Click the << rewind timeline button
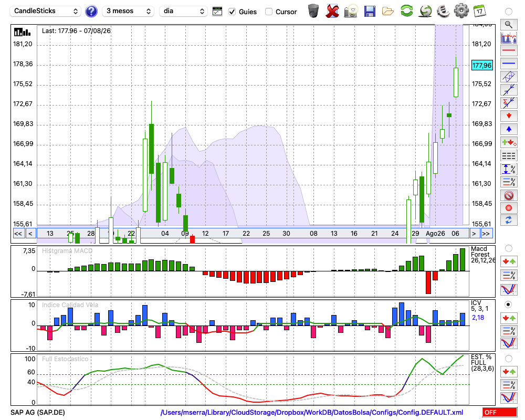This screenshot has height=420, width=525. 18,234
